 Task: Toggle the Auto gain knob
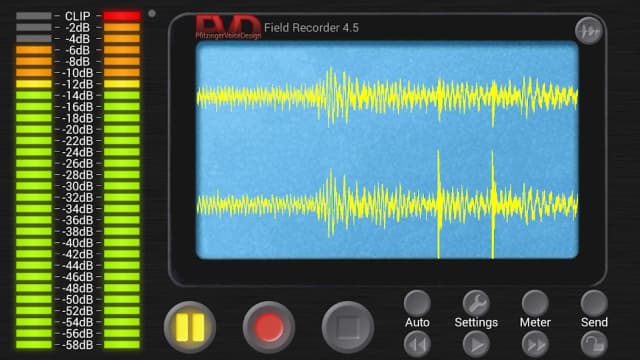[417, 303]
